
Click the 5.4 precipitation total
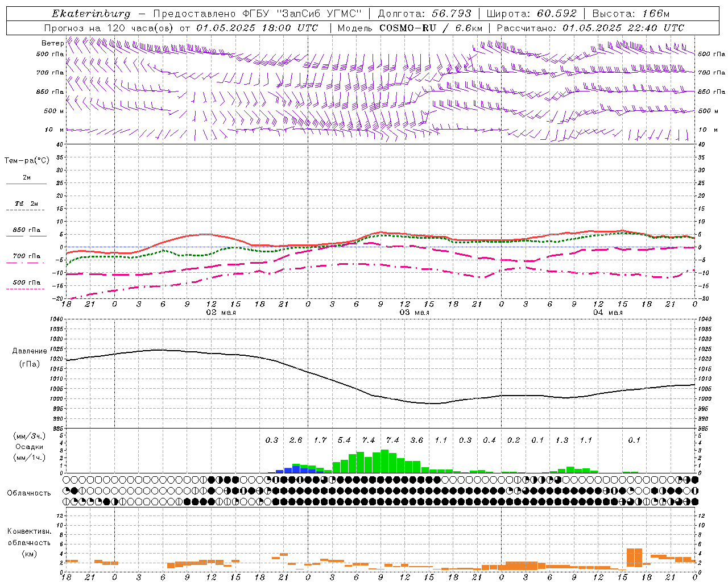pyautogui.click(x=344, y=440)
